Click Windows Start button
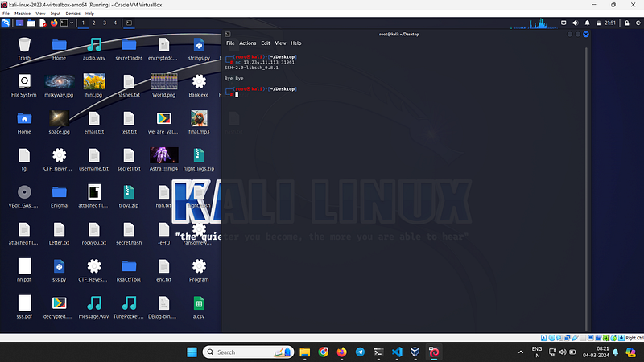The image size is (644, 362). coord(192,352)
